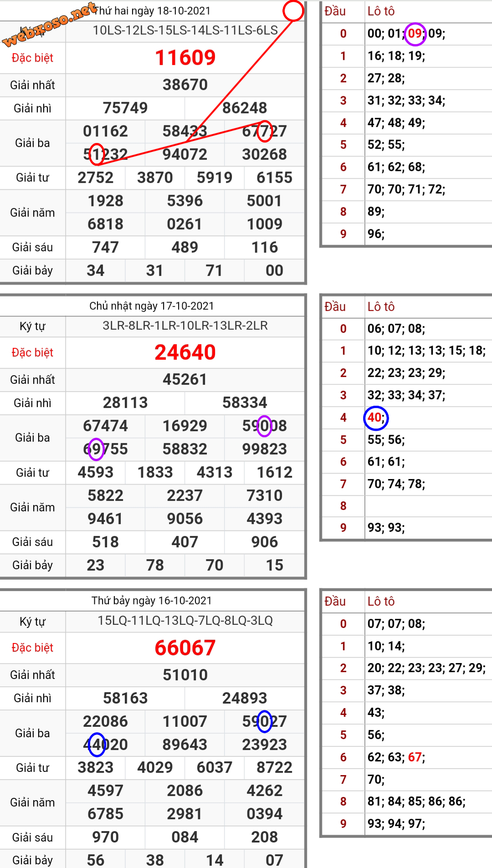Viewport: 492px width, 868px height.
Task: Select the code string 15LQ-11LQ-13LQ-7LQ-8LQ-3LQ
Action: pyautogui.click(x=185, y=621)
